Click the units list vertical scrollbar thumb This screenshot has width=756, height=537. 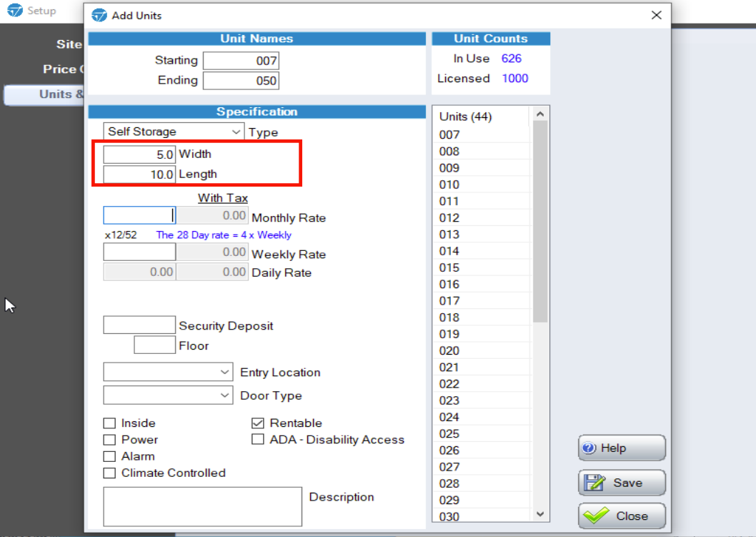coord(540,222)
